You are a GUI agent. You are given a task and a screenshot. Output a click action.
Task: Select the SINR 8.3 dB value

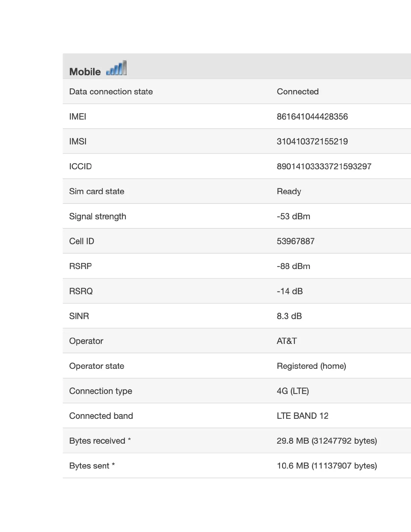point(289,316)
